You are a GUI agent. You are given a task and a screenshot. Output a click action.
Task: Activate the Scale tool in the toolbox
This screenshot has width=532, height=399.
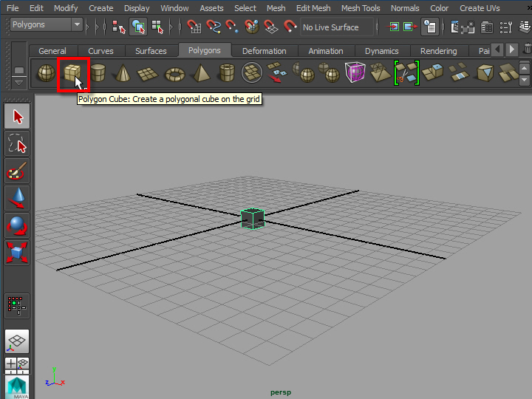click(17, 251)
